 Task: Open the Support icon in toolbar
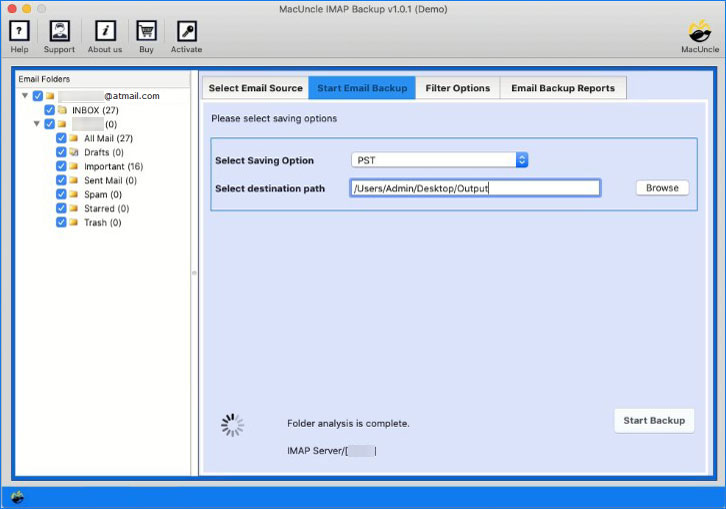pos(59,31)
